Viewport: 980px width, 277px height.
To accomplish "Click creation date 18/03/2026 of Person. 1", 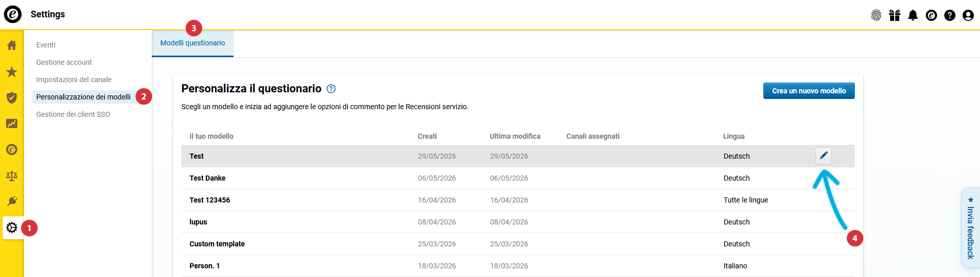I will 437,266.
